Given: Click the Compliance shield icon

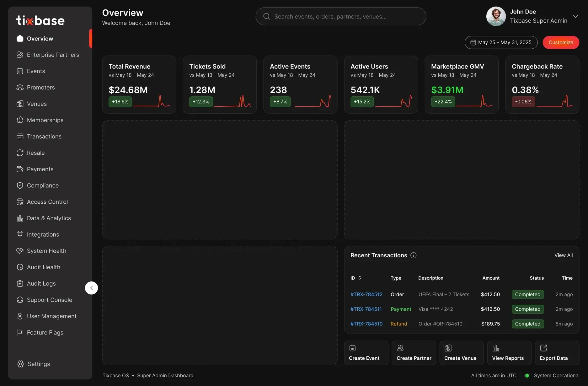Looking at the screenshot, I should (x=20, y=185).
